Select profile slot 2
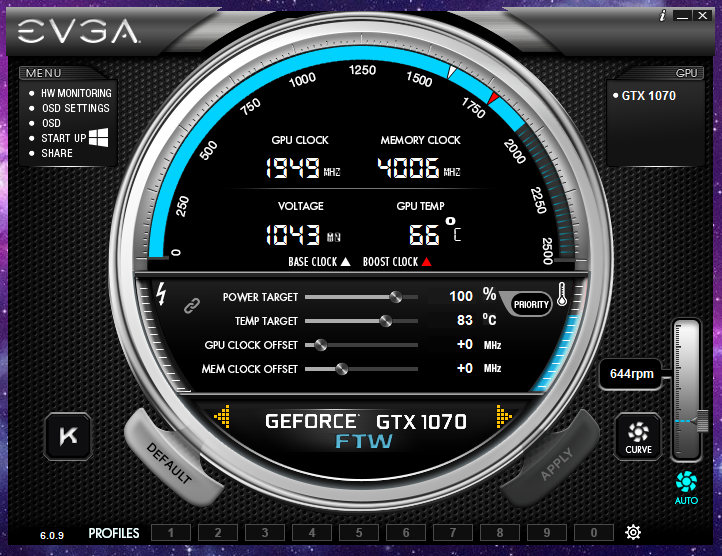 pyautogui.click(x=218, y=533)
